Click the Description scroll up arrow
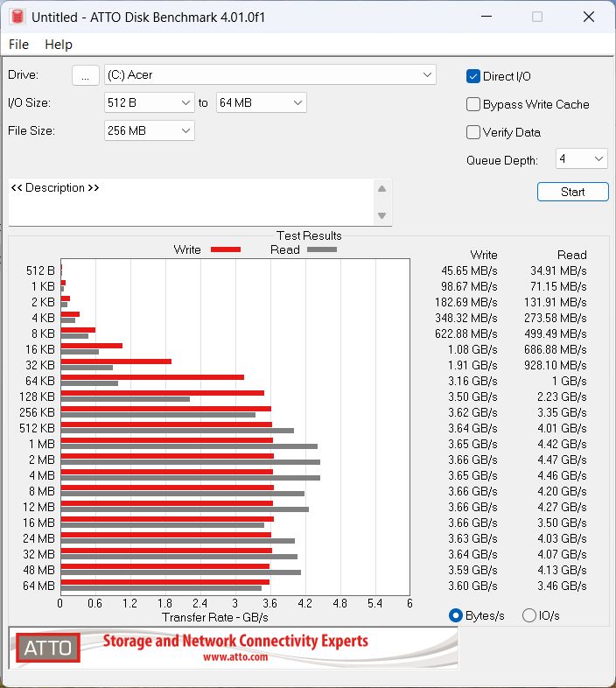The width and height of the screenshot is (616, 688). click(x=381, y=189)
